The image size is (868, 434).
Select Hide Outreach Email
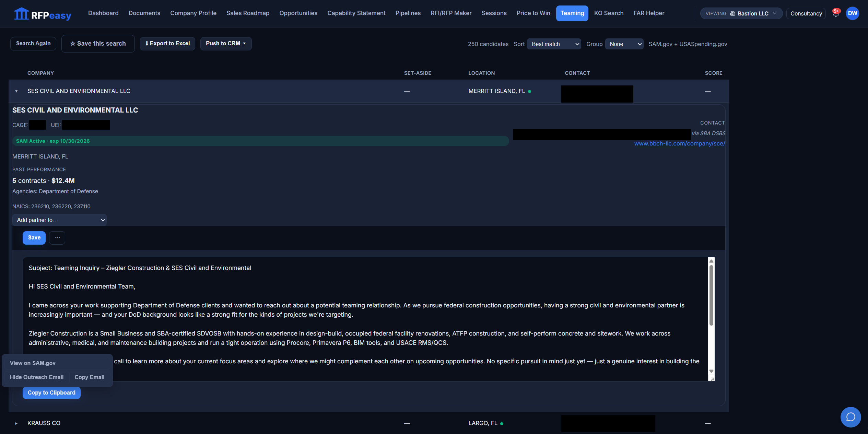(37, 377)
